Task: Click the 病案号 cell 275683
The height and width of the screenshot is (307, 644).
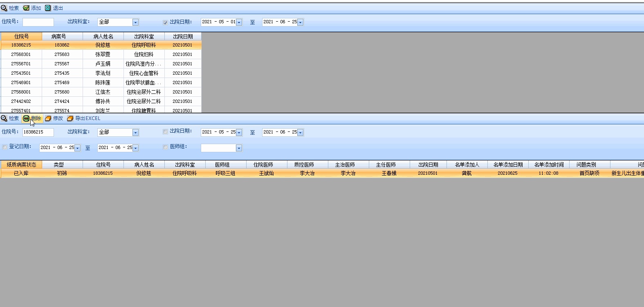Action: point(62,54)
